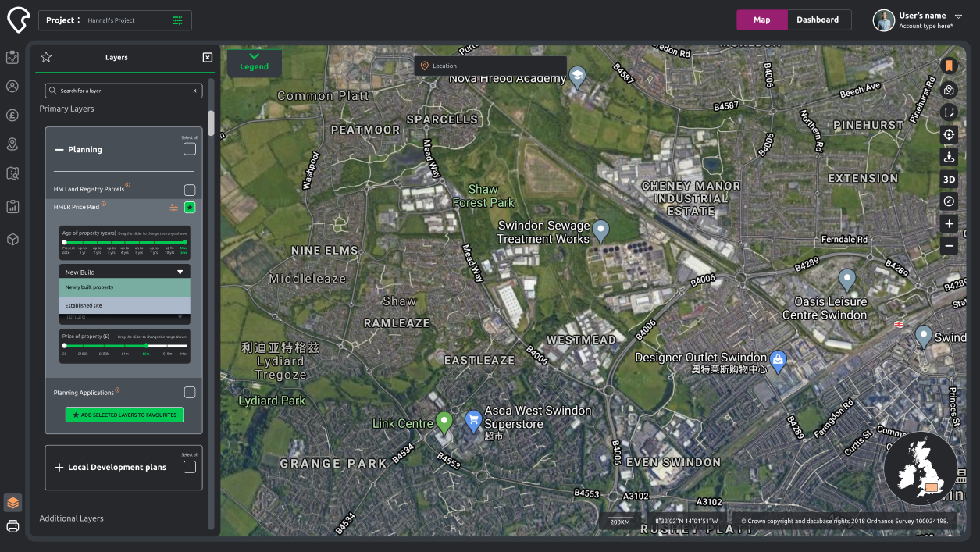Viewport: 980px width, 552px height.
Task: Toggle the HMLR Price Paid checkbox
Action: [x=190, y=208]
